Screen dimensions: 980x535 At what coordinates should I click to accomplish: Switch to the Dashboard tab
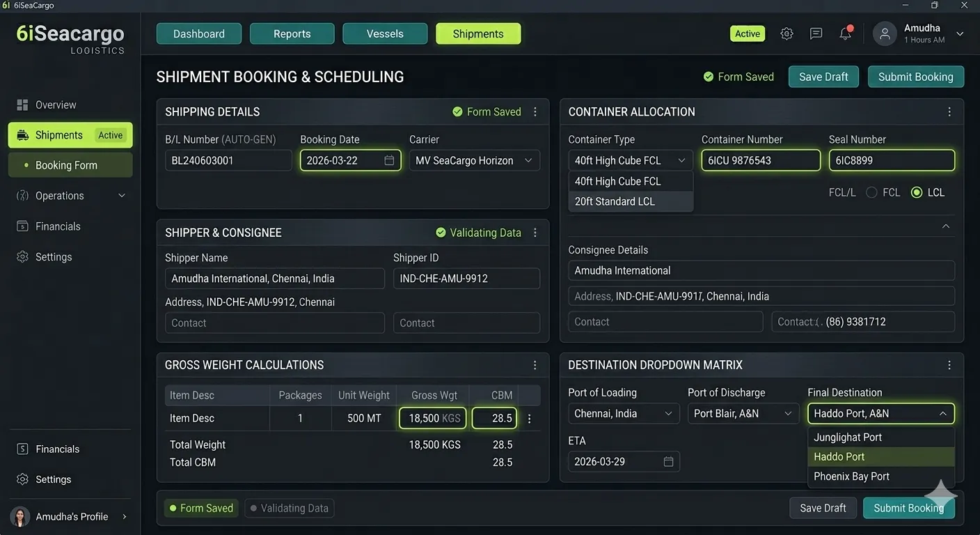pos(199,33)
